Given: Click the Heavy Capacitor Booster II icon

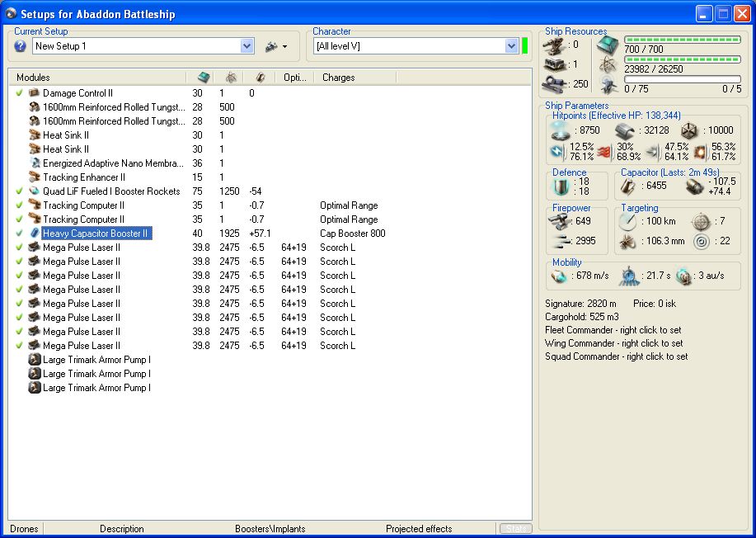Looking at the screenshot, I should 35,234.
